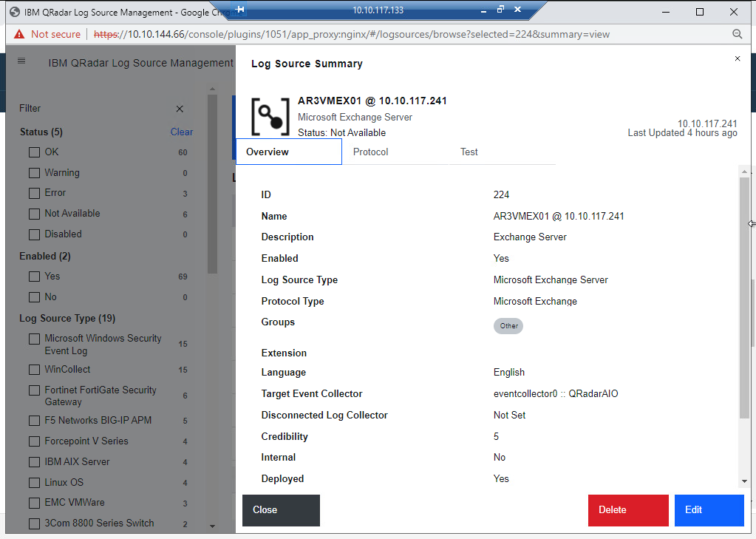Click the Status (5) filter heading
The height and width of the screenshot is (539, 756).
41,132
